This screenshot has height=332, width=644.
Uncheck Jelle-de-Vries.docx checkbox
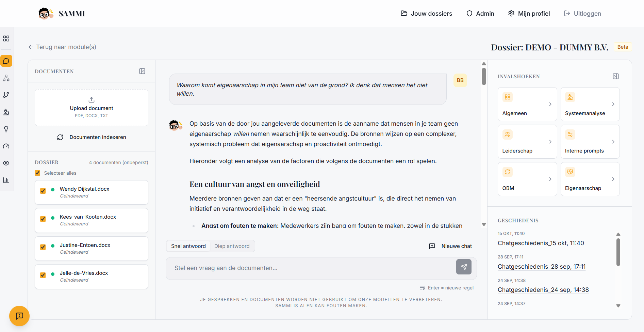click(x=43, y=275)
